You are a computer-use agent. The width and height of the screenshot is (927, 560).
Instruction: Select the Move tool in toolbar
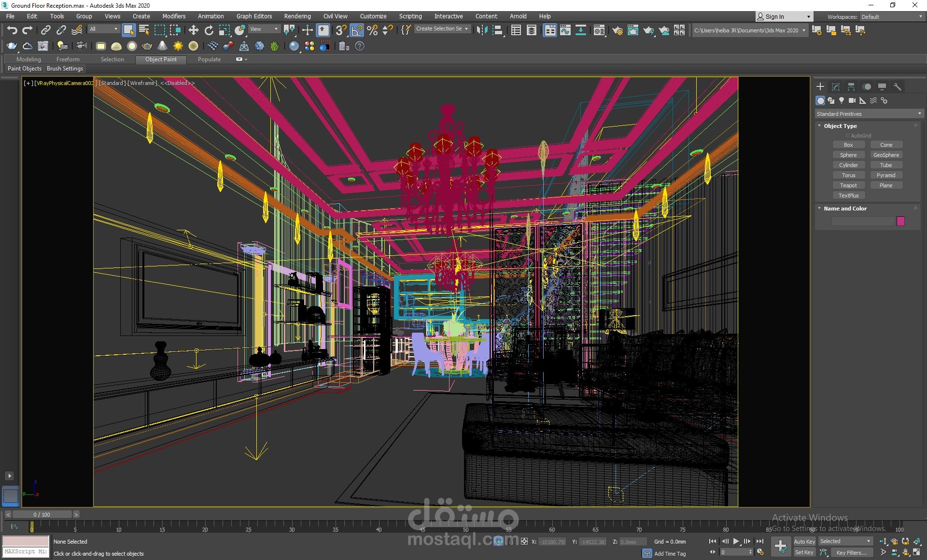click(193, 30)
